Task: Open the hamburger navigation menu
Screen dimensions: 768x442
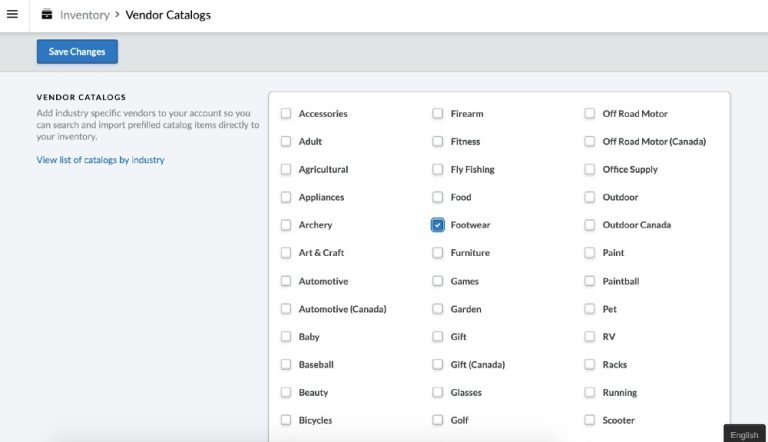Action: click(12, 15)
